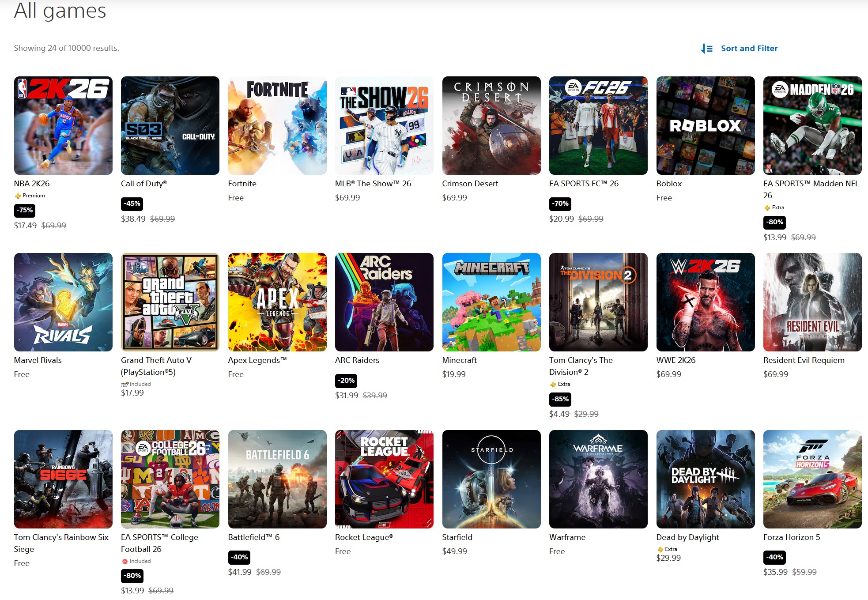Click the Warframe title link
Viewport: 868px width, 600px height.
pyautogui.click(x=567, y=537)
